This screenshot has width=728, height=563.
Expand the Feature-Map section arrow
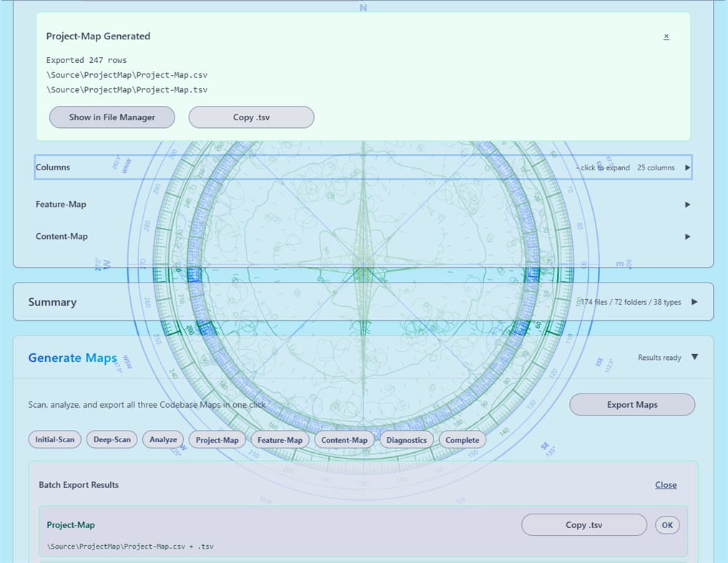pos(688,205)
